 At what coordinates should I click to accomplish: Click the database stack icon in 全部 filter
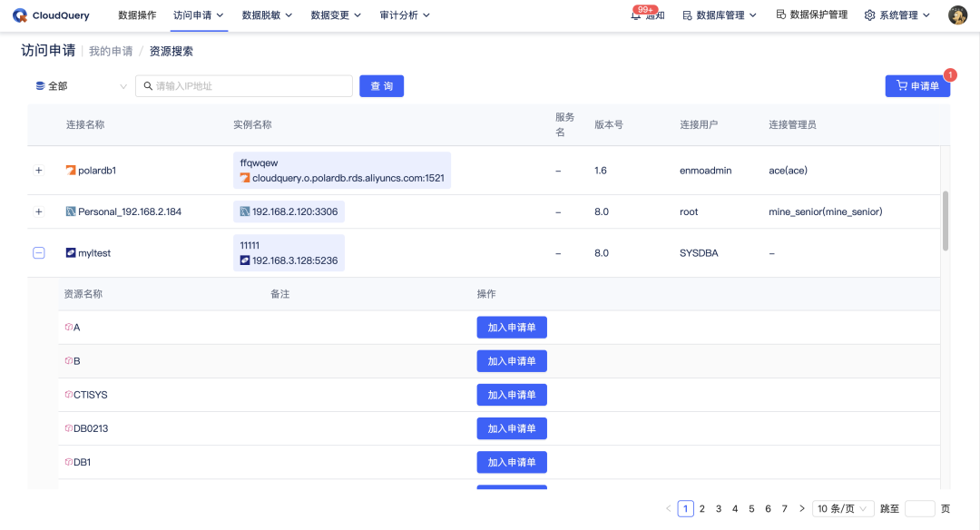tap(40, 85)
